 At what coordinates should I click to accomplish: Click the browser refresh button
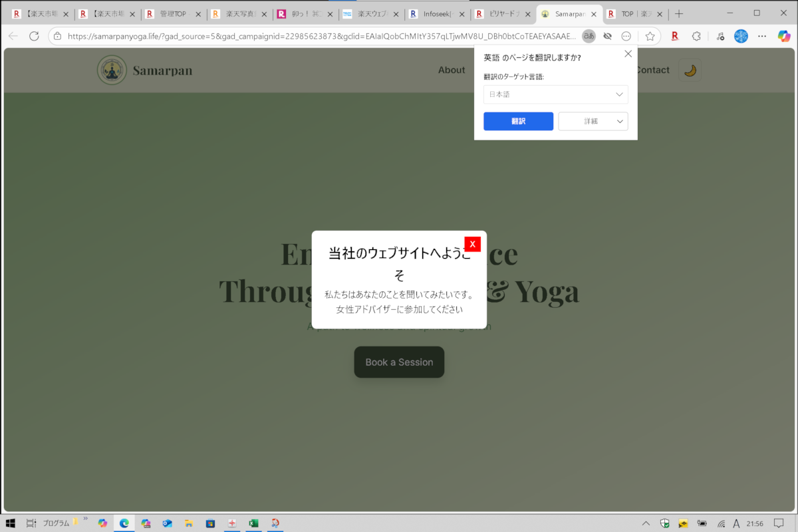(x=34, y=36)
